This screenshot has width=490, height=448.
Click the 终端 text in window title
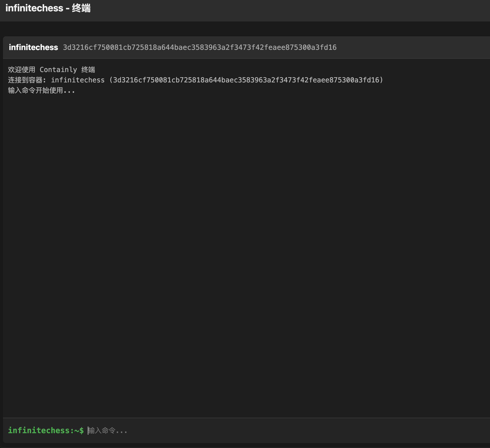(x=81, y=8)
